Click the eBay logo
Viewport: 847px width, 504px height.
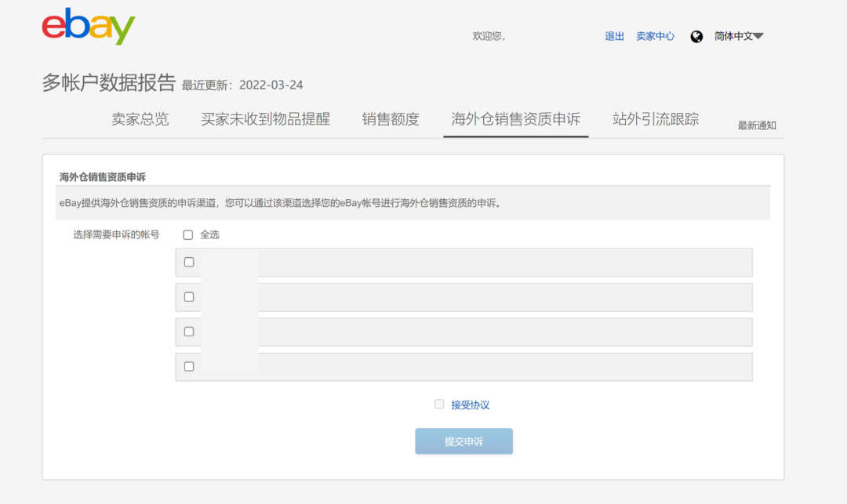(88, 28)
